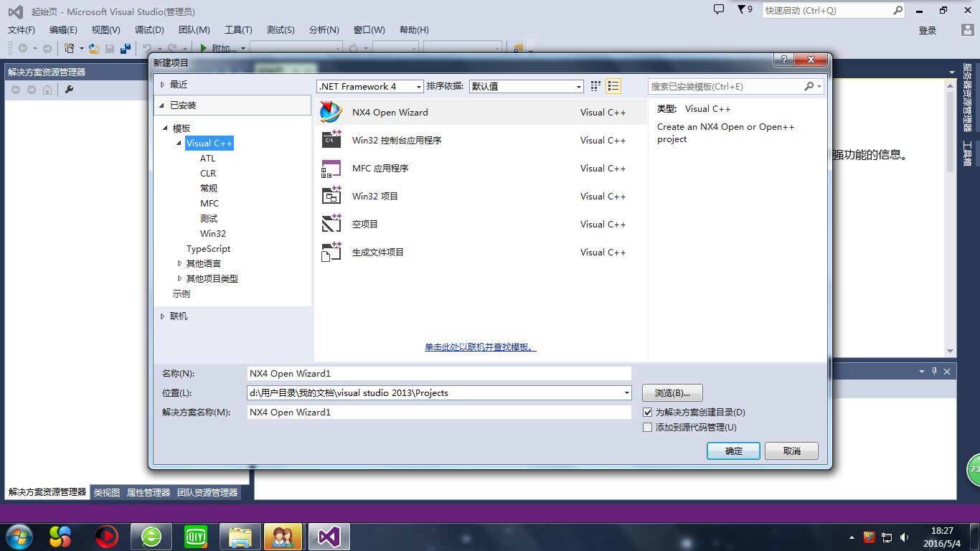Click the volume speaker tray icon
The image size is (980, 551).
[904, 537]
